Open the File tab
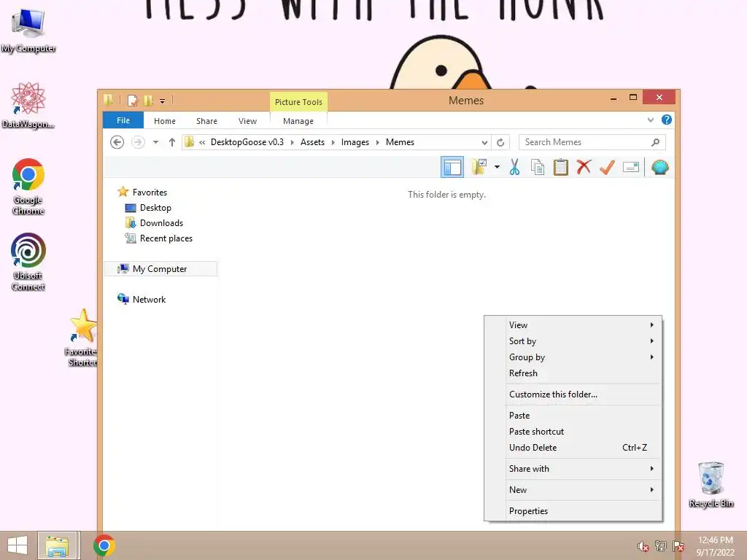The width and height of the screenshot is (747, 560). 123,120
